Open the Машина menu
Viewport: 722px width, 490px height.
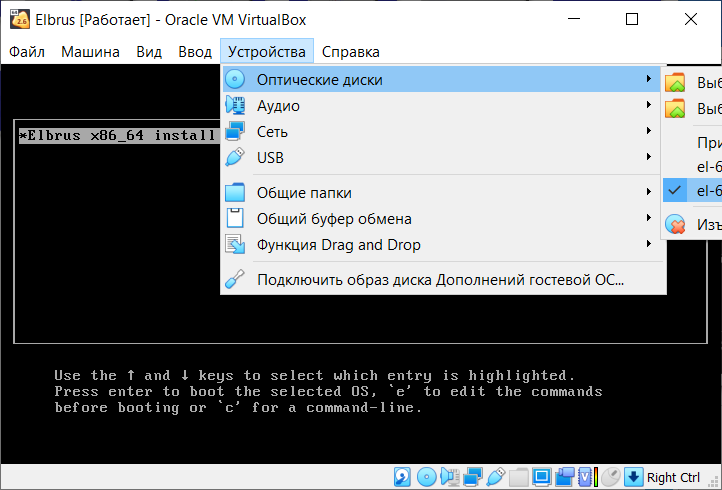90,52
